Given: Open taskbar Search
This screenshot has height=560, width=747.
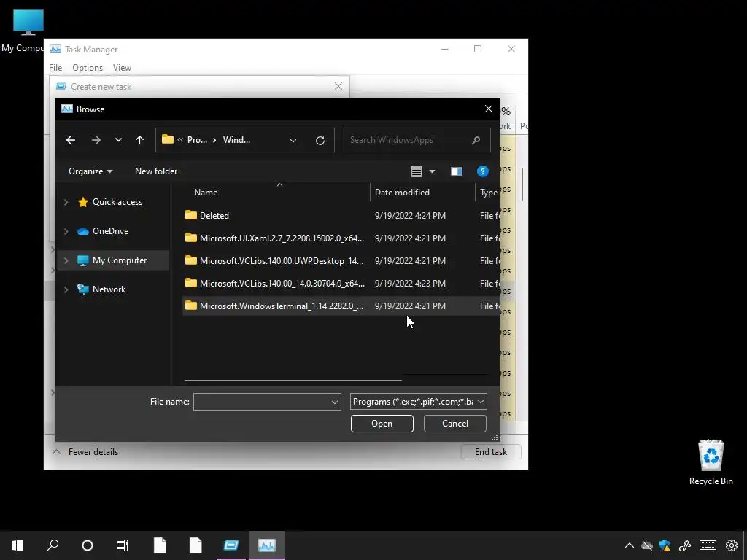Looking at the screenshot, I should pyautogui.click(x=53, y=545).
